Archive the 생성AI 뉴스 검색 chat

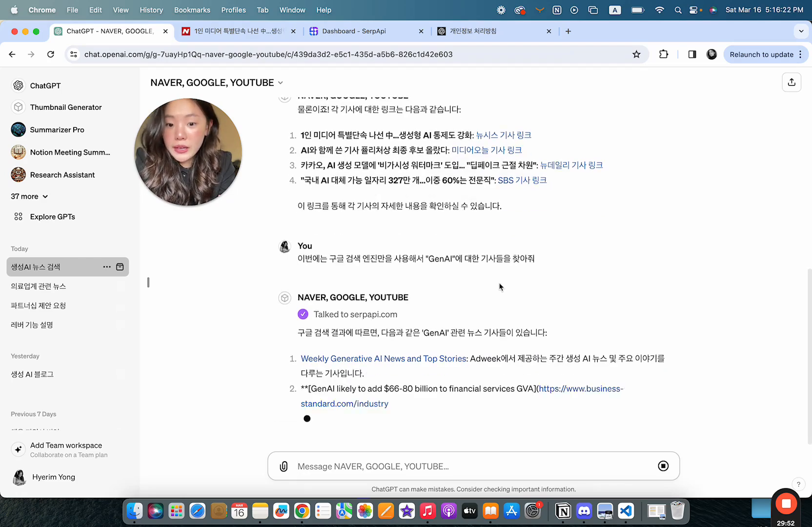click(x=120, y=267)
